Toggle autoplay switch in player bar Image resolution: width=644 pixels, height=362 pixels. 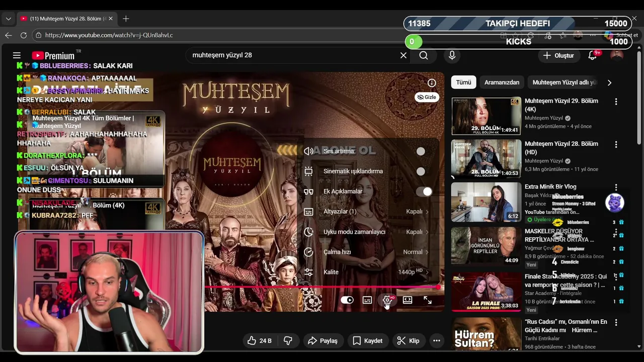(x=347, y=300)
